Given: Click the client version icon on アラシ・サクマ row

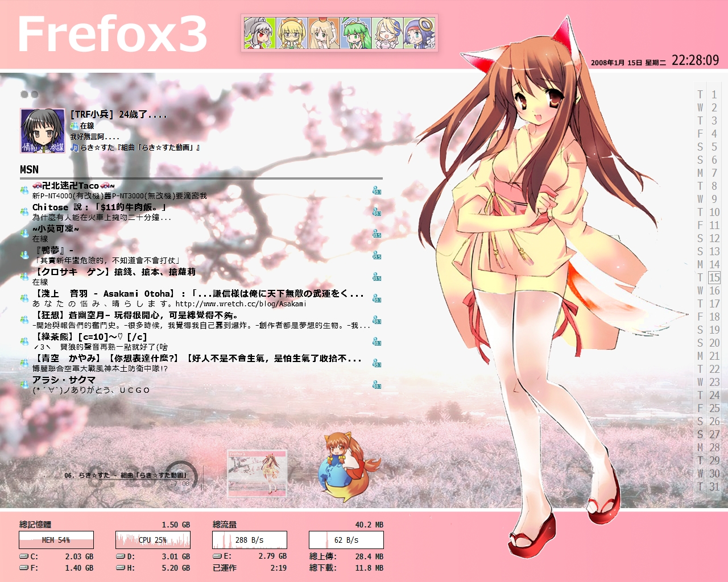Looking at the screenshot, I should (x=377, y=385).
